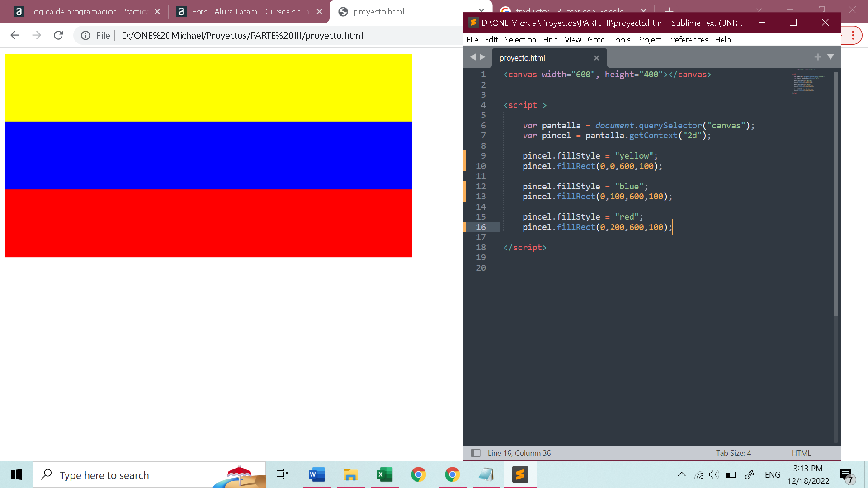Open the notepad app taskbar icon
Image resolution: width=868 pixels, height=488 pixels.
(x=486, y=474)
